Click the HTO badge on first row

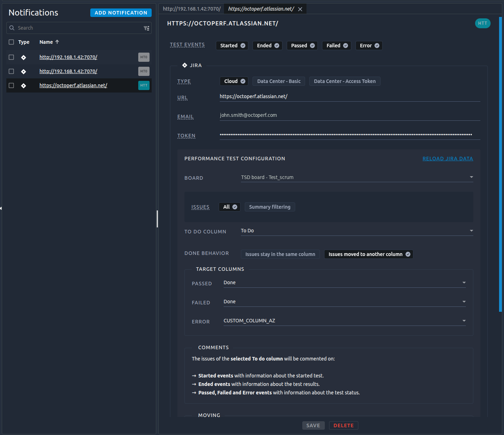[144, 57]
